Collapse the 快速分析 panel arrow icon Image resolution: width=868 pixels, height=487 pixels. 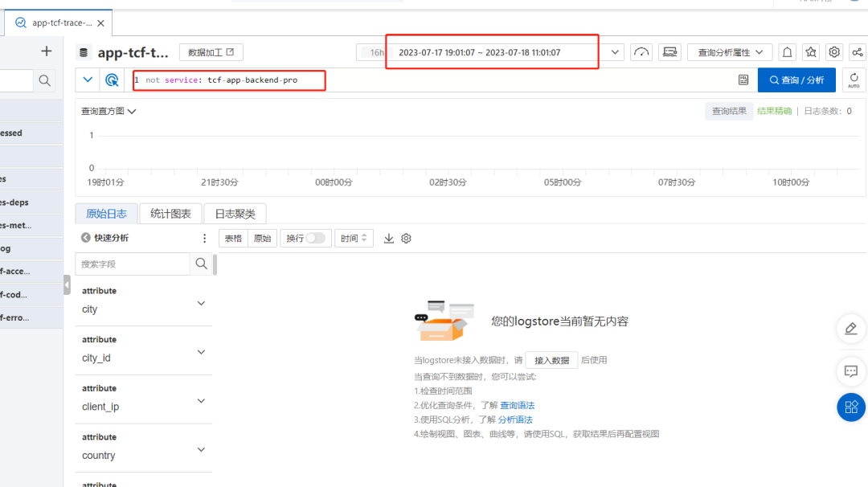tap(86, 238)
